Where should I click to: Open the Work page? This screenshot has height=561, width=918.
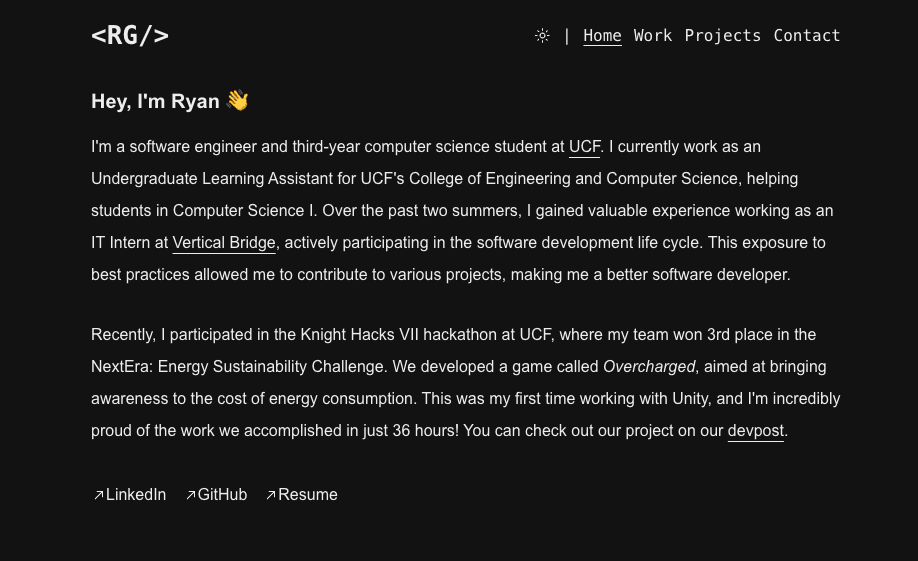[653, 36]
